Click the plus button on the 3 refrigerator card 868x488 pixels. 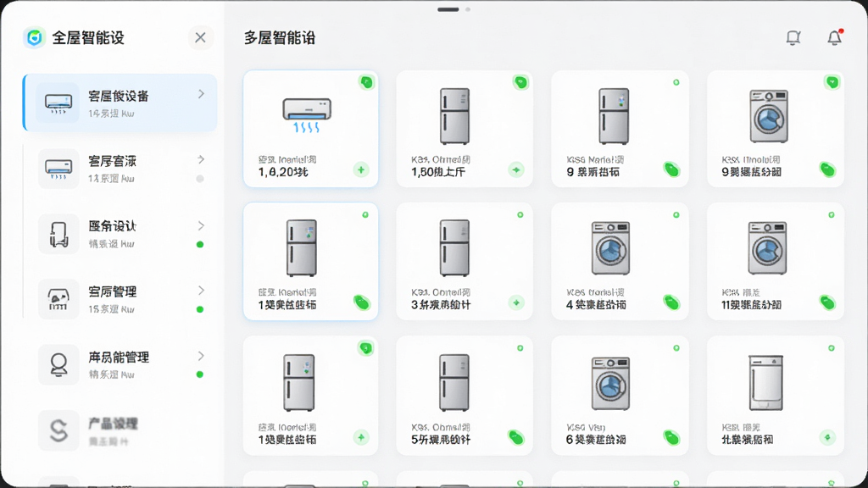tap(516, 302)
